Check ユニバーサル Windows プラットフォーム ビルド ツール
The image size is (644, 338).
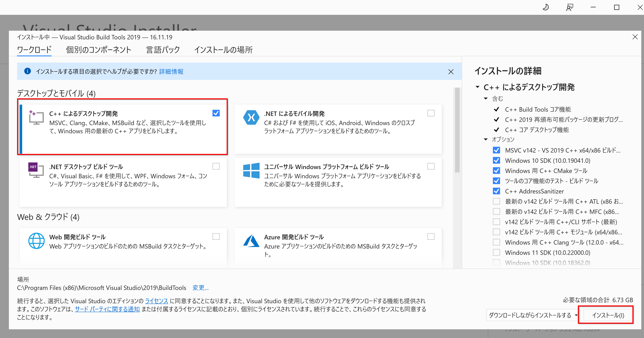tap(431, 166)
